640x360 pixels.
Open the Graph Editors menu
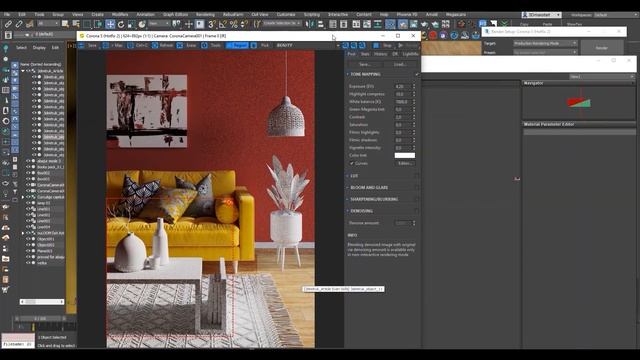[175, 15]
